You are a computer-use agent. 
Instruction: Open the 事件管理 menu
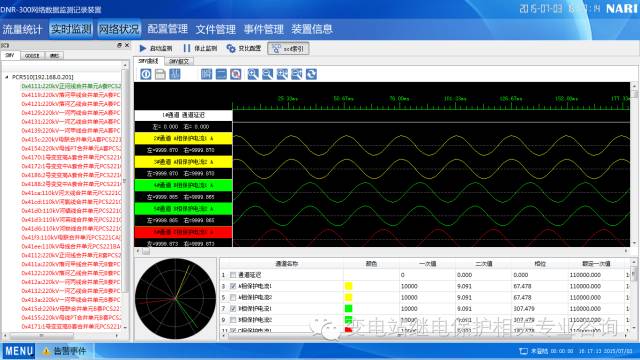(x=264, y=29)
